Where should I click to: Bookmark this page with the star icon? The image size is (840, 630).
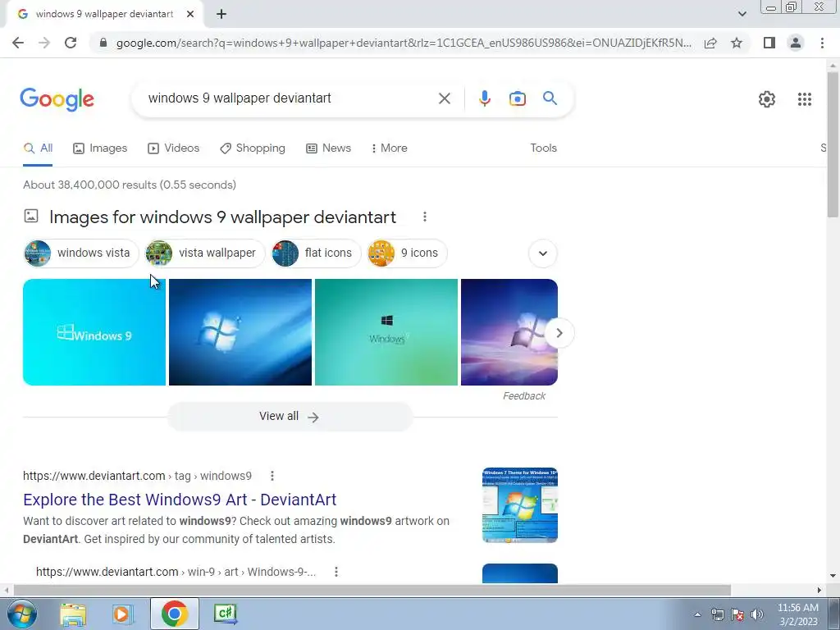click(x=737, y=43)
